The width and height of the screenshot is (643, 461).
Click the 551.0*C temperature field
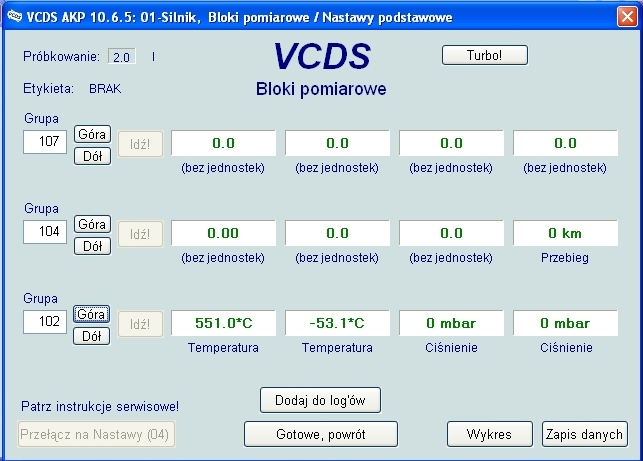point(223,323)
